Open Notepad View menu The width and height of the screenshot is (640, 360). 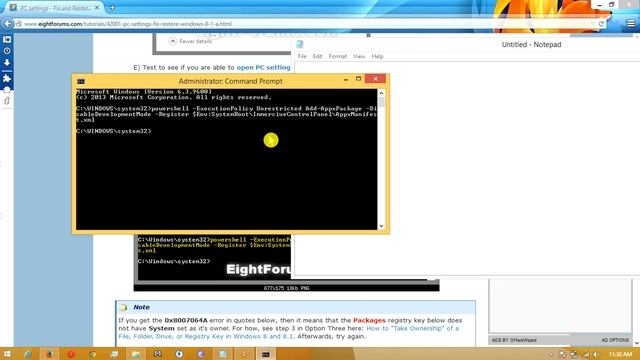[x=359, y=56]
